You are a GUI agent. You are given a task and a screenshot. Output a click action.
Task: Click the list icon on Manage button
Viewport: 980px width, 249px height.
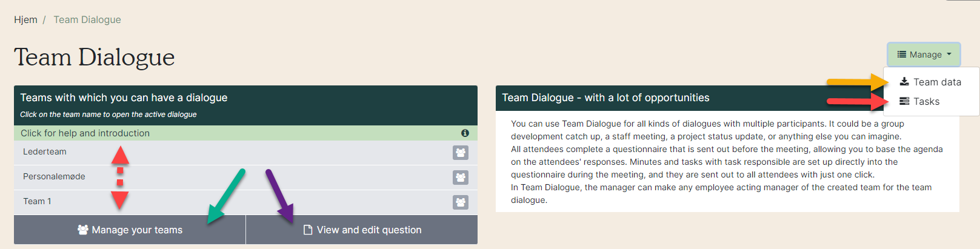pos(902,55)
